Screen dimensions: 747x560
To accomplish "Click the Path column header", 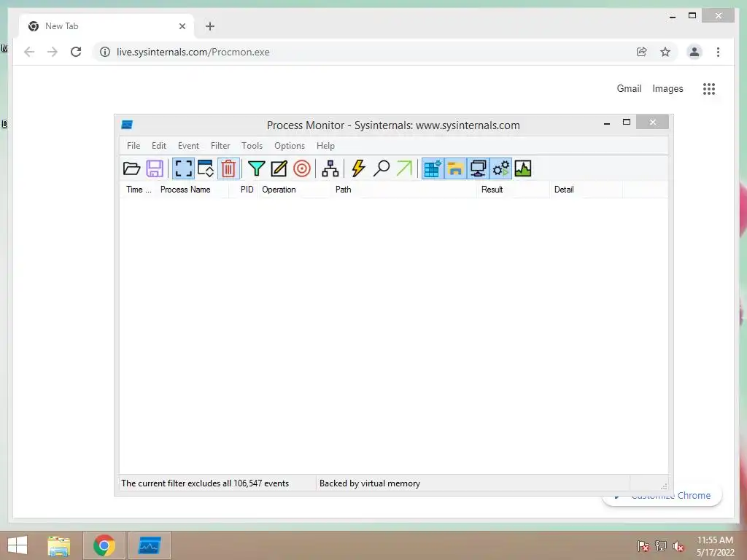I will (404, 190).
